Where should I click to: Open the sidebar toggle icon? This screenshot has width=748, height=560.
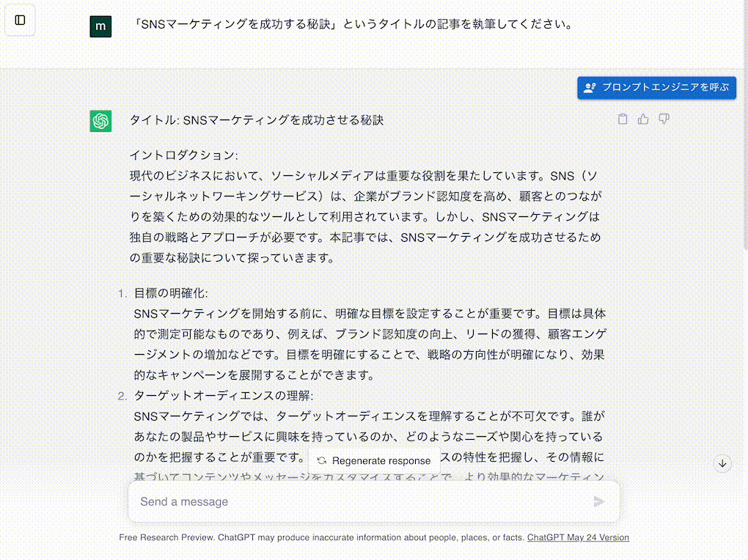point(20,20)
